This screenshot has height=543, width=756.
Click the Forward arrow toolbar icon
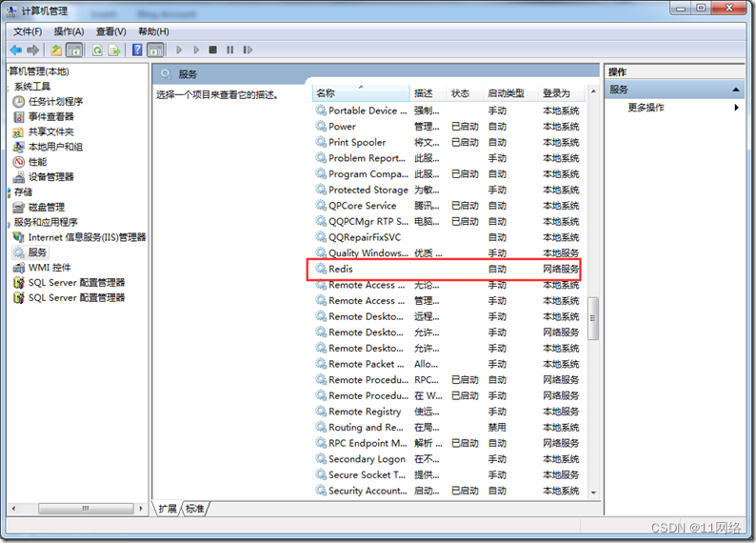[x=32, y=50]
